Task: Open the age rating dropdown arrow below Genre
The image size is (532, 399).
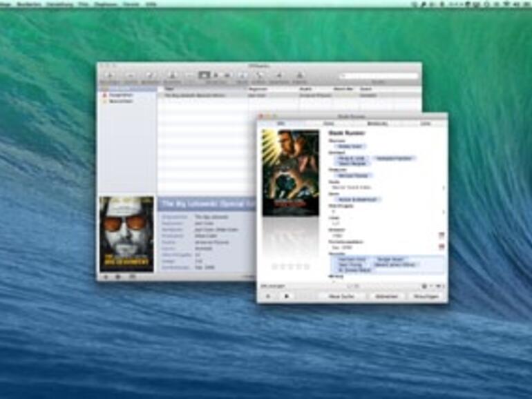Action: pos(443,212)
